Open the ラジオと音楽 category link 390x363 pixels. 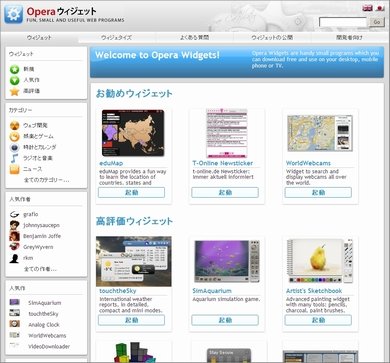(x=38, y=158)
